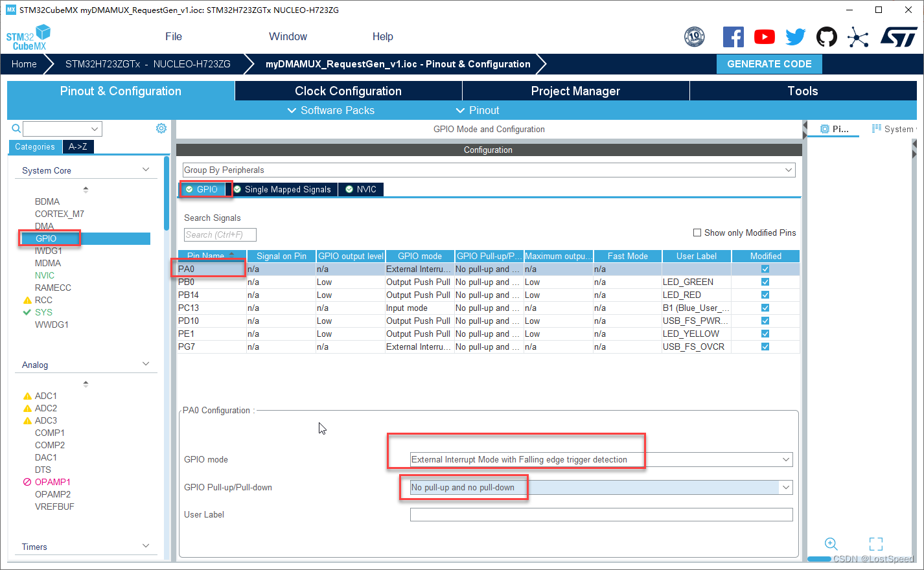Switch to Tools tab

(803, 91)
